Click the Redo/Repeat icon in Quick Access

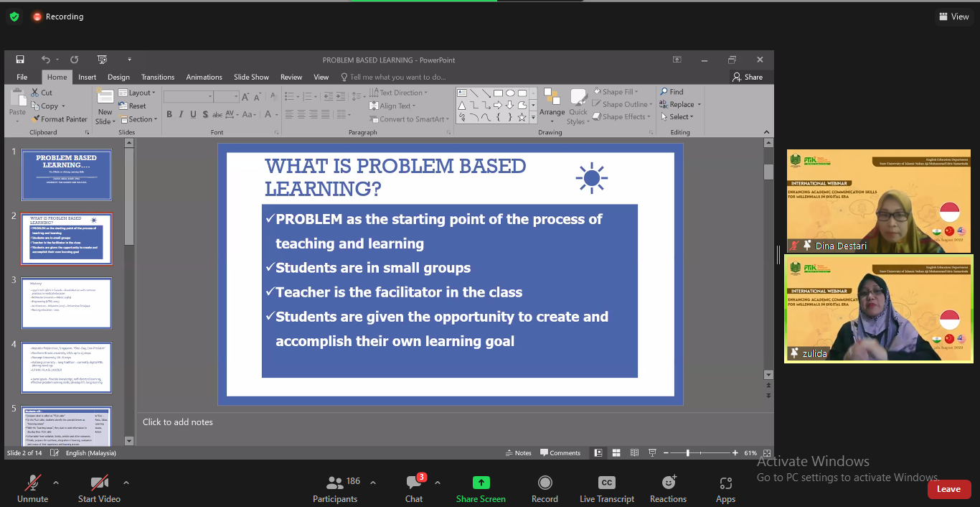point(74,60)
